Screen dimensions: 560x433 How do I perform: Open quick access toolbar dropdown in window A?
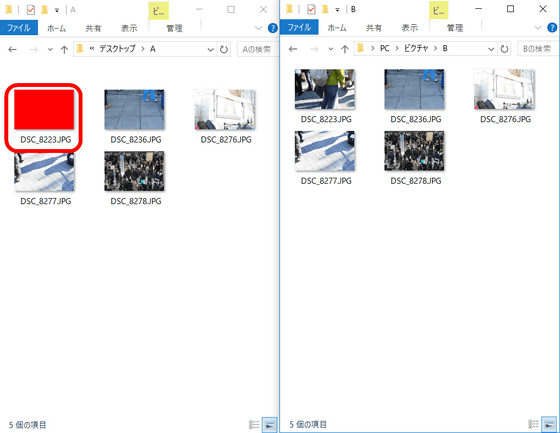pos(57,10)
